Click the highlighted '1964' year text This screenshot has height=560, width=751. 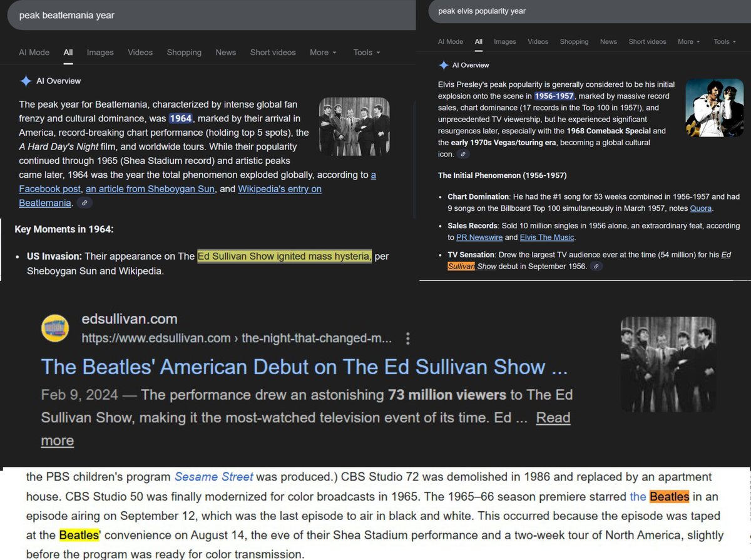pos(181,118)
